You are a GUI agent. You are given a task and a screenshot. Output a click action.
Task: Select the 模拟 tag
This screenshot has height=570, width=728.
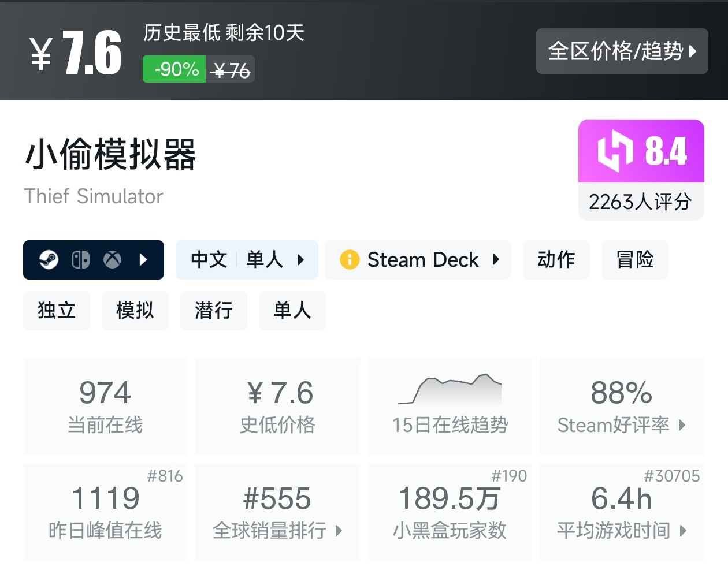point(135,311)
